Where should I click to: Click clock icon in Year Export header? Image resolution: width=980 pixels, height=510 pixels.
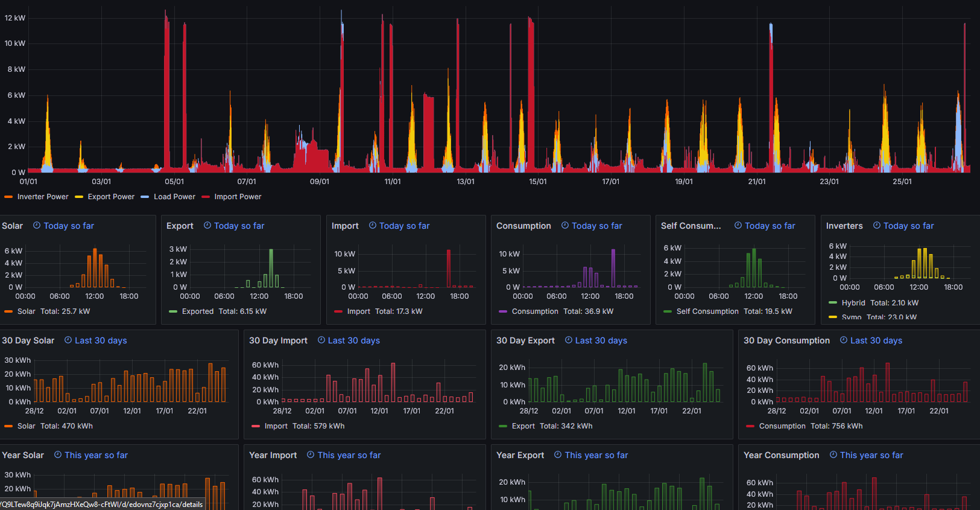point(558,454)
